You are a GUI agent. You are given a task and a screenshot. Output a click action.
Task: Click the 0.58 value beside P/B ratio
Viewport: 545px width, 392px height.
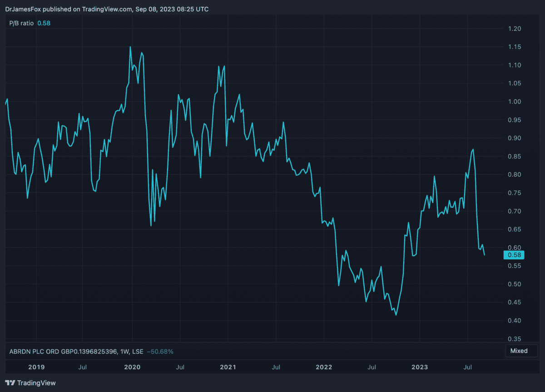[x=44, y=23]
